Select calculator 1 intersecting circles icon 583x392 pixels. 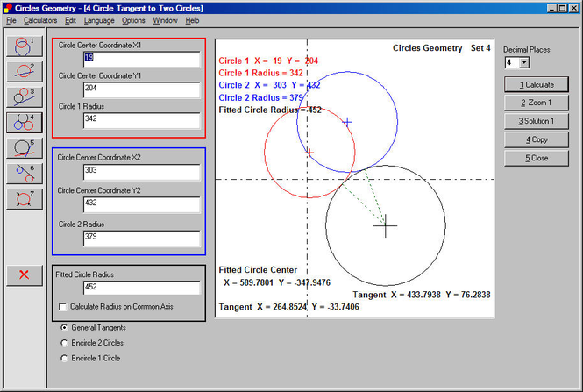click(x=25, y=46)
